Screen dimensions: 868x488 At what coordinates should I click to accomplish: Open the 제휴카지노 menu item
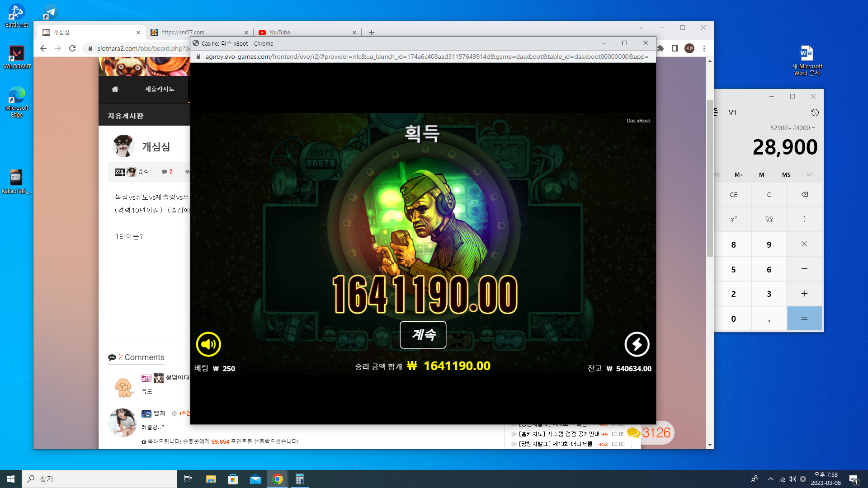[160, 89]
